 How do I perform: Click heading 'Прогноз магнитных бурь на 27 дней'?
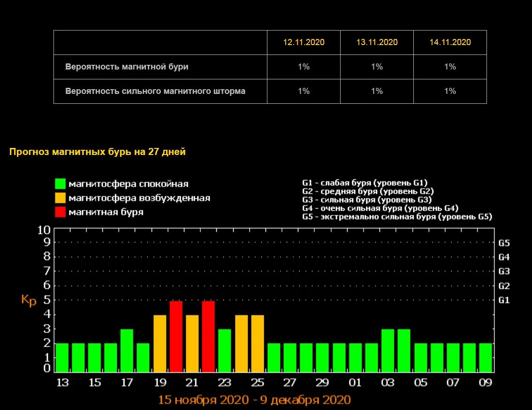(x=98, y=152)
